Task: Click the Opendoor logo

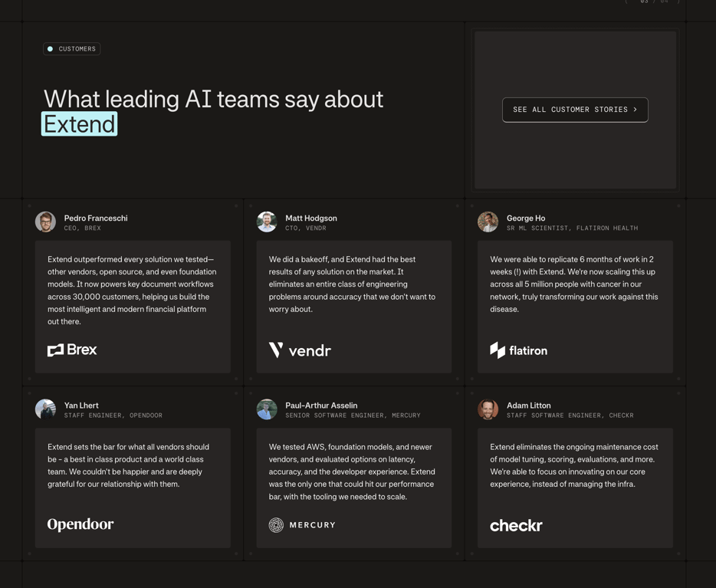Action: point(80,524)
